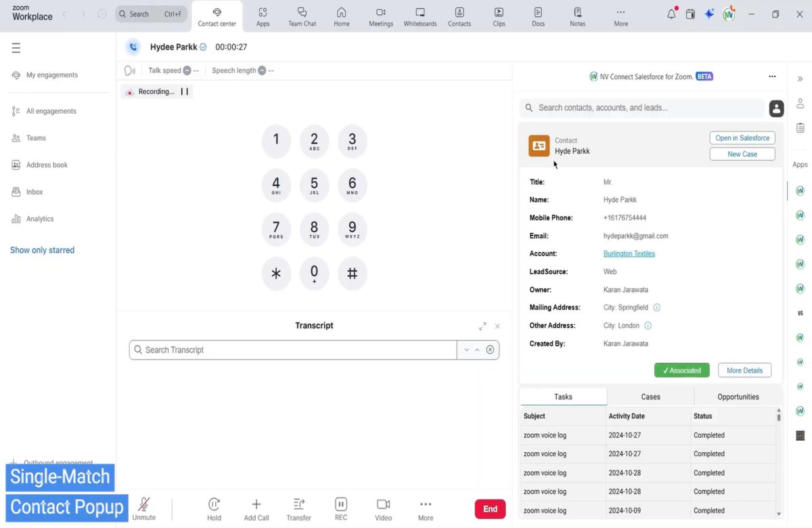
Task: Toggle the REC recording button
Action: tap(341, 504)
